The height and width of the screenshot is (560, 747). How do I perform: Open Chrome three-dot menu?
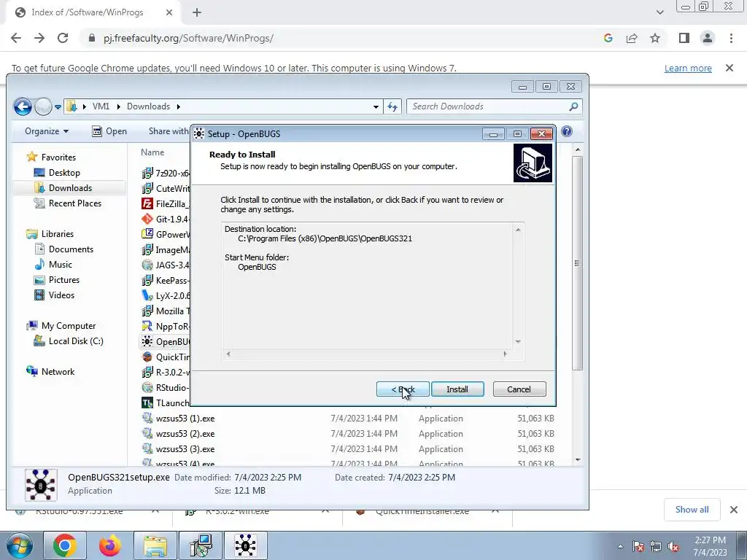[731, 38]
